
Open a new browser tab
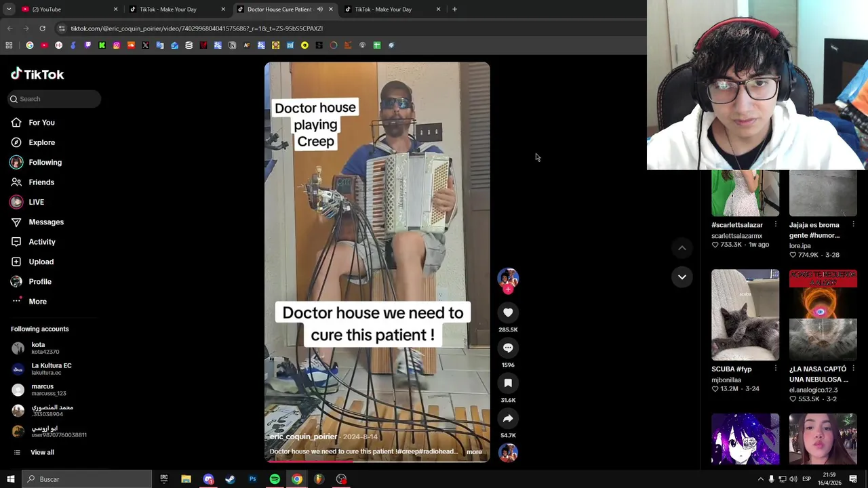pos(454,9)
